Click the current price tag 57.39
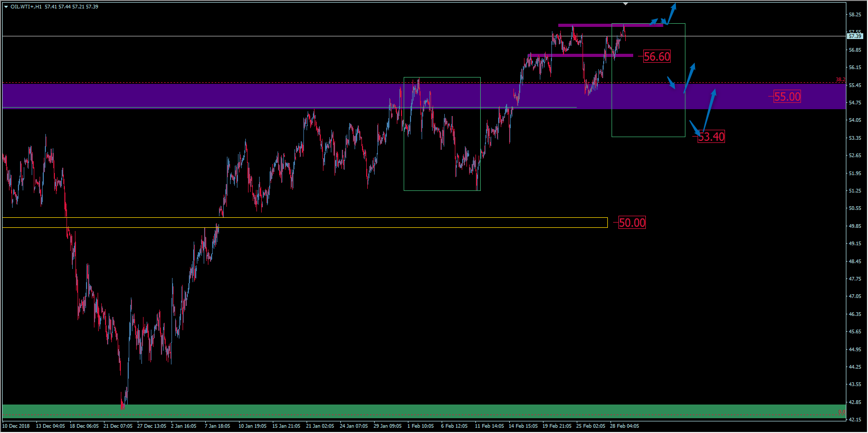 click(854, 36)
